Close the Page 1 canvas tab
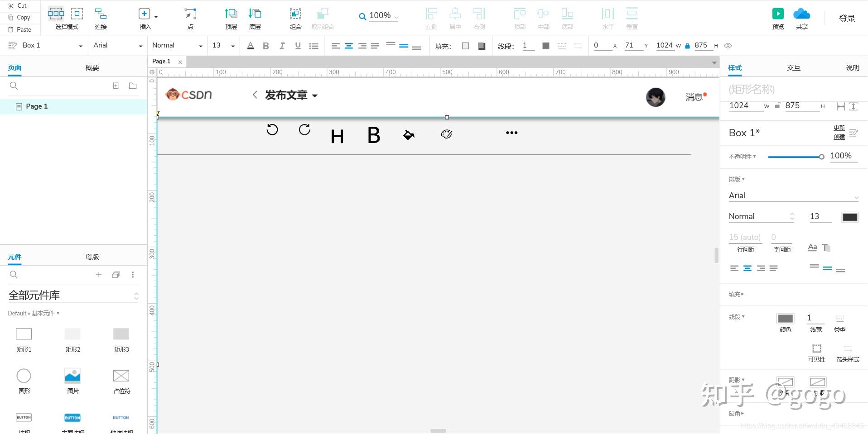Image resolution: width=868 pixels, height=434 pixels. pyautogui.click(x=180, y=62)
